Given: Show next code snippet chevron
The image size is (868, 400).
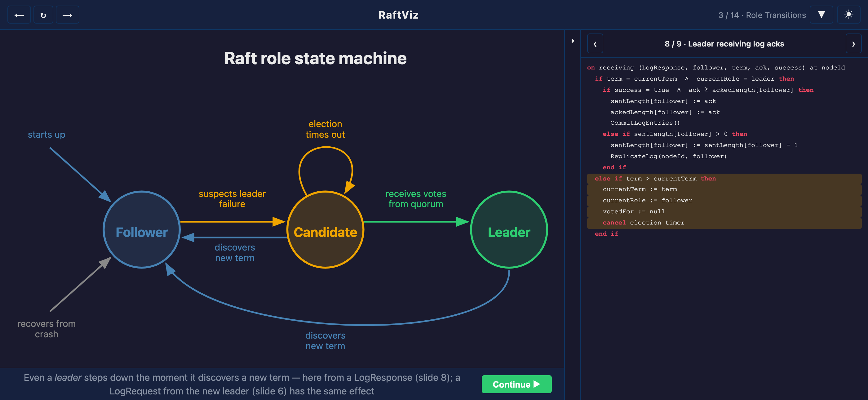Looking at the screenshot, I should [853, 44].
